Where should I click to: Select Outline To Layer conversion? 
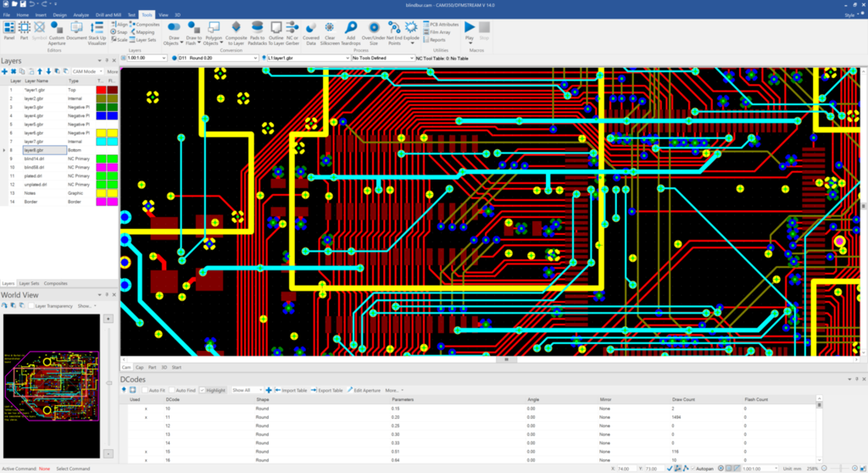[x=275, y=33]
